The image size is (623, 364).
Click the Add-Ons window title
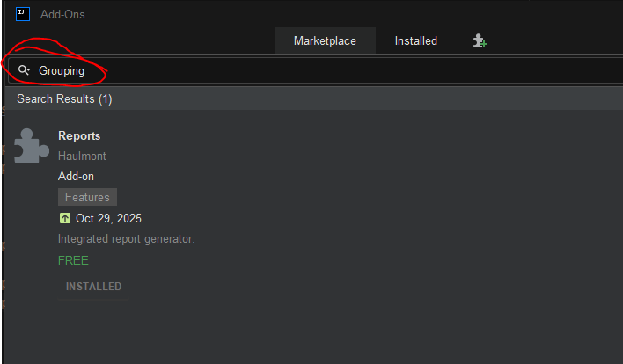coord(62,14)
